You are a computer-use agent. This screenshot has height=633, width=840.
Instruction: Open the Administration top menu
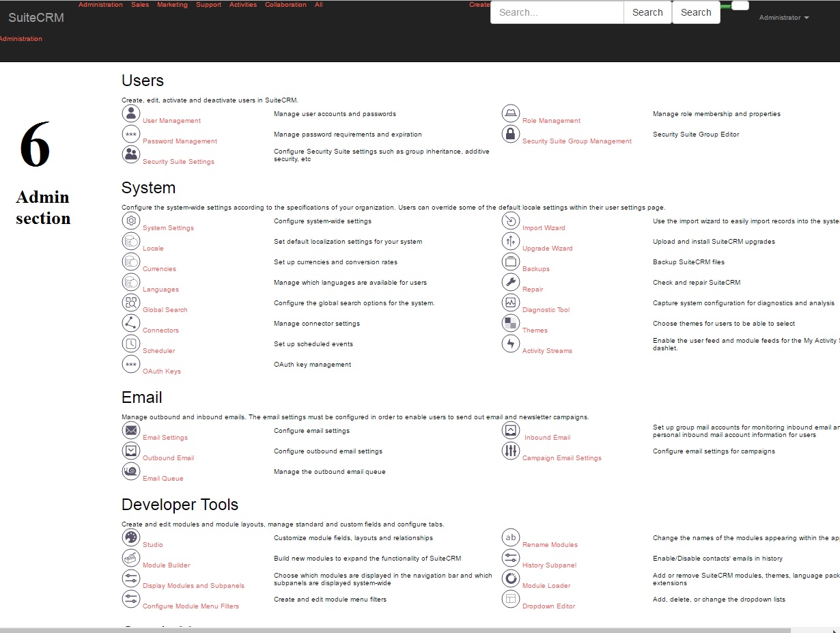(100, 5)
